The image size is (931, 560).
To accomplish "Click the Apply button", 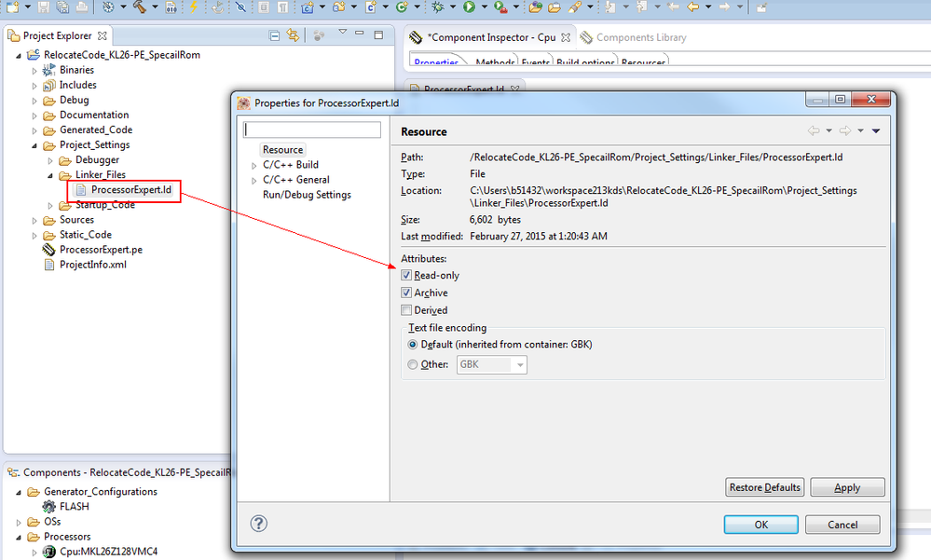I will pos(847,487).
